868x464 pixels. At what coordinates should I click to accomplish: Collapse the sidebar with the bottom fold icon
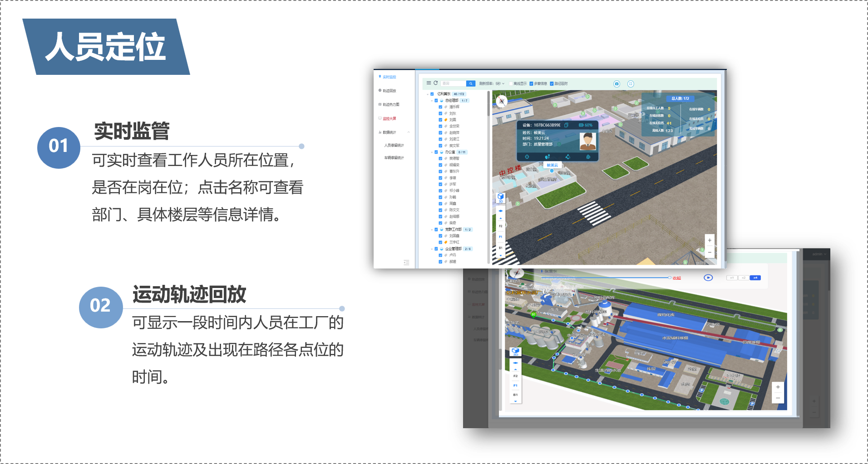[x=406, y=262]
